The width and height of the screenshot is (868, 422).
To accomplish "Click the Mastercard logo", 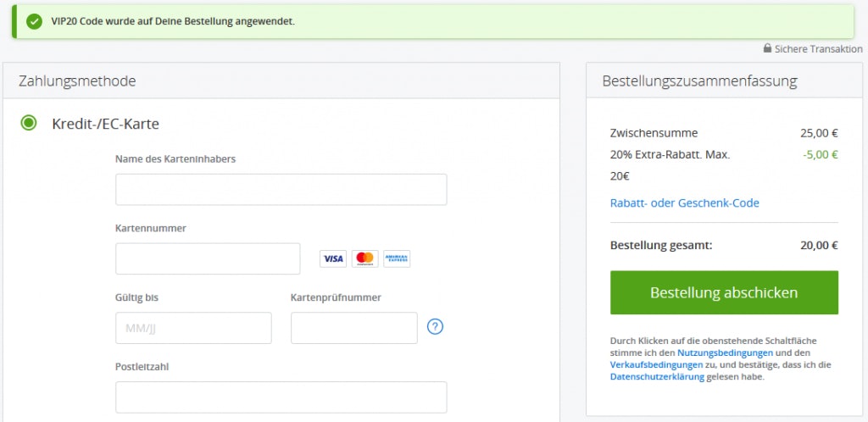I will pyautogui.click(x=364, y=258).
